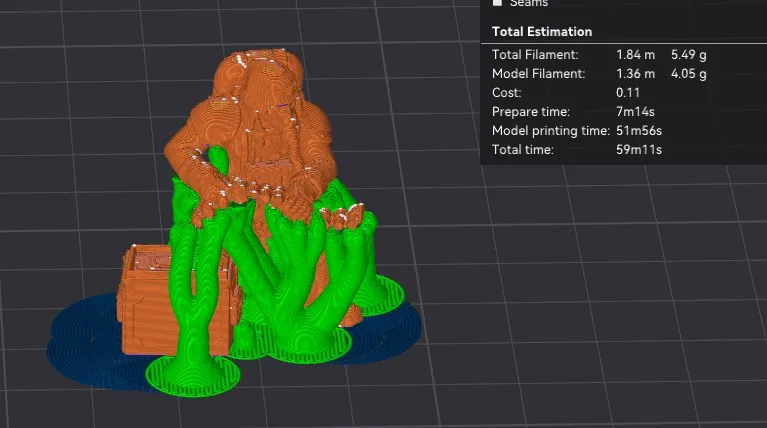Select the Prepare time label
This screenshot has height=428, width=767.
pos(531,112)
